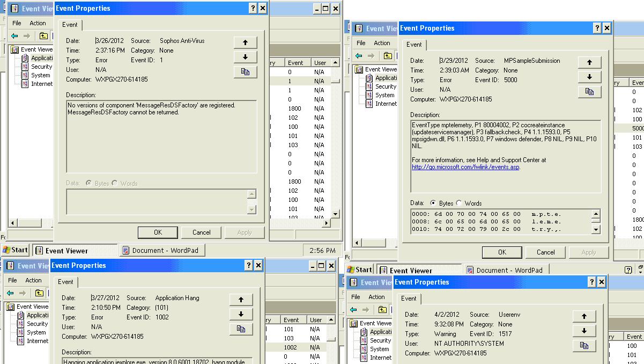Open Action menu behind MPSampleSubmission dialog
The height and width of the screenshot is (364, 644).
tap(382, 43)
